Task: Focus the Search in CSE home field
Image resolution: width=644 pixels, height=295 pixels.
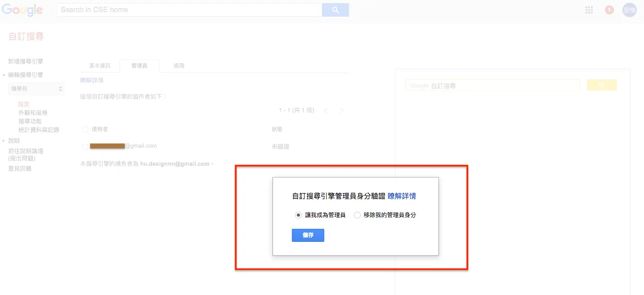Action: [x=189, y=10]
